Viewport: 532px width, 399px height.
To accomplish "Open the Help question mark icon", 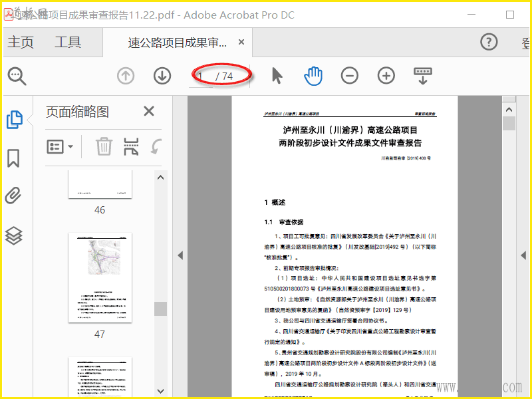I will pos(489,42).
